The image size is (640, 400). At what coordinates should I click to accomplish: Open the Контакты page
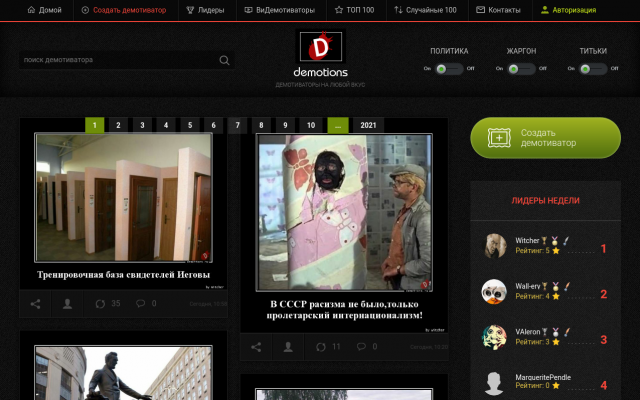pos(498,10)
